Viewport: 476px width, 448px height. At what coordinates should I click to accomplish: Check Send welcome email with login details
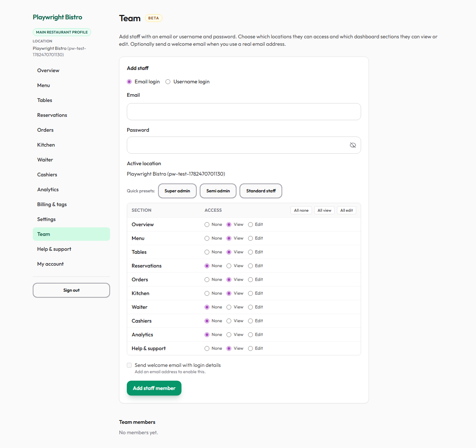pos(129,365)
